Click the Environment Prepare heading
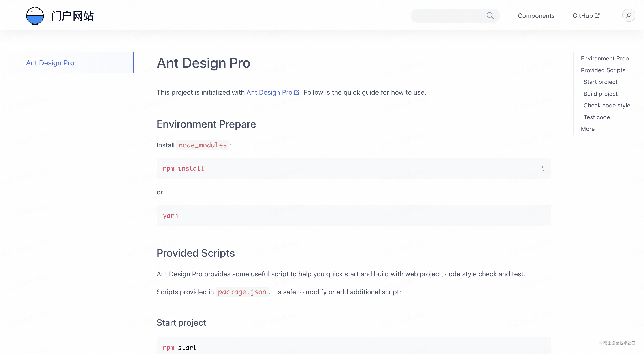 [206, 124]
